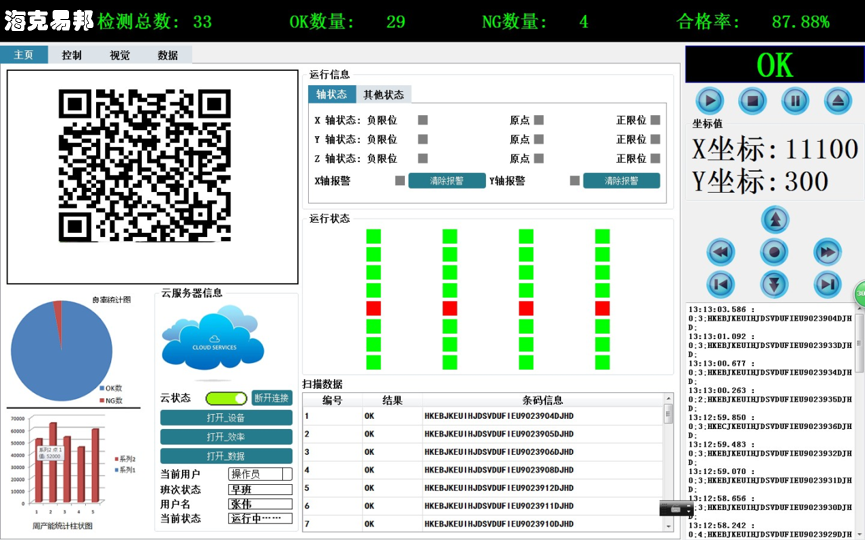Click the eject icon button
The width and height of the screenshot is (865, 540).
coord(838,100)
